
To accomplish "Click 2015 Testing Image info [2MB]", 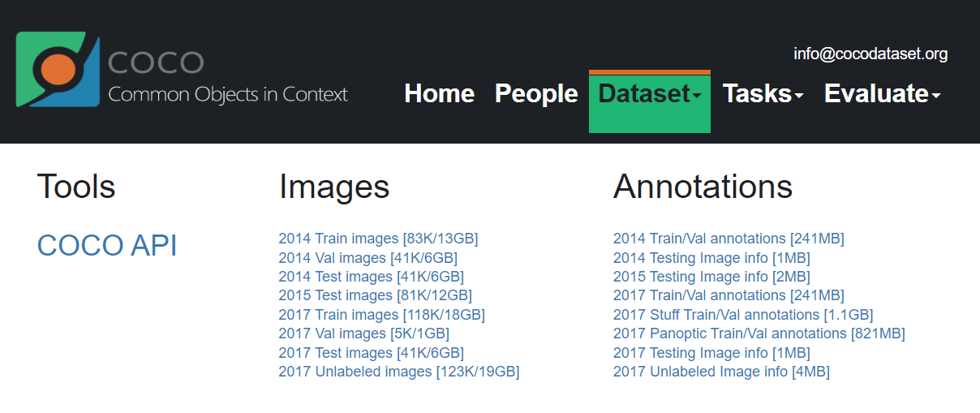I will tap(711, 277).
